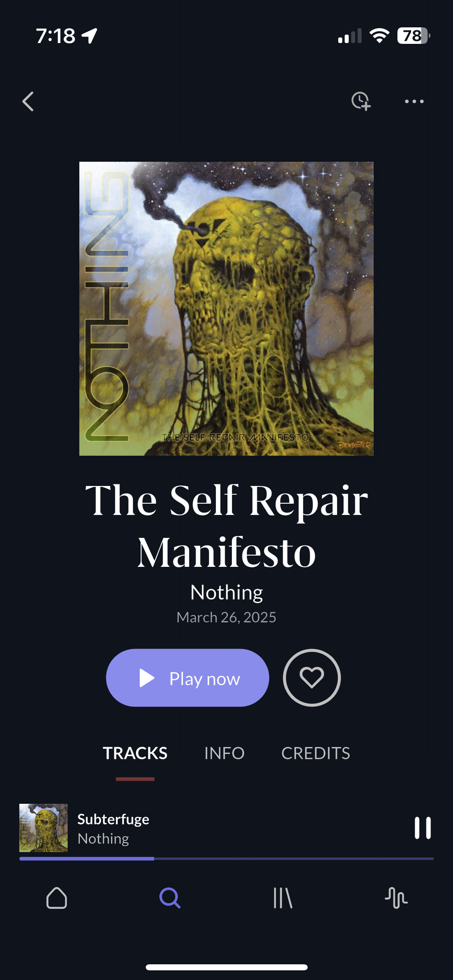Viewport: 453px width, 980px height.
Task: Open the Search magnifier tab
Action: click(170, 898)
